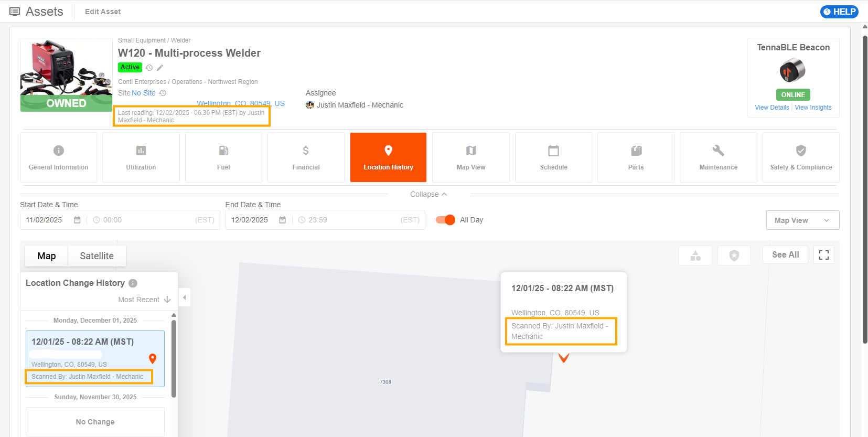
Task: Open the end date calendar icon
Action: [x=282, y=220]
